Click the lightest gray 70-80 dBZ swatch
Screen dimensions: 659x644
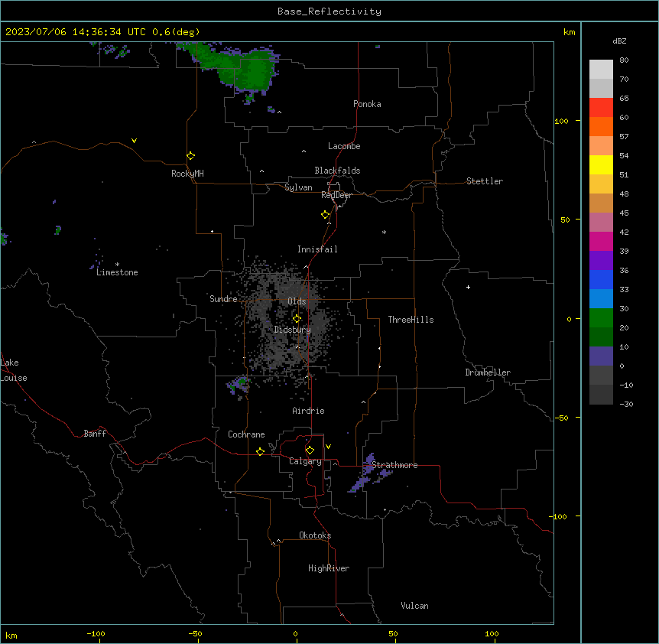pyautogui.click(x=601, y=70)
